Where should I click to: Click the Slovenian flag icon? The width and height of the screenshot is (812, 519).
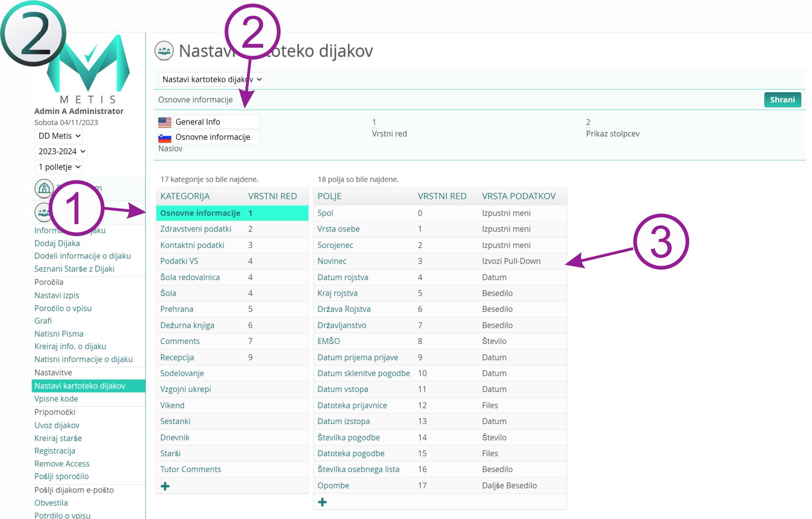pos(165,137)
